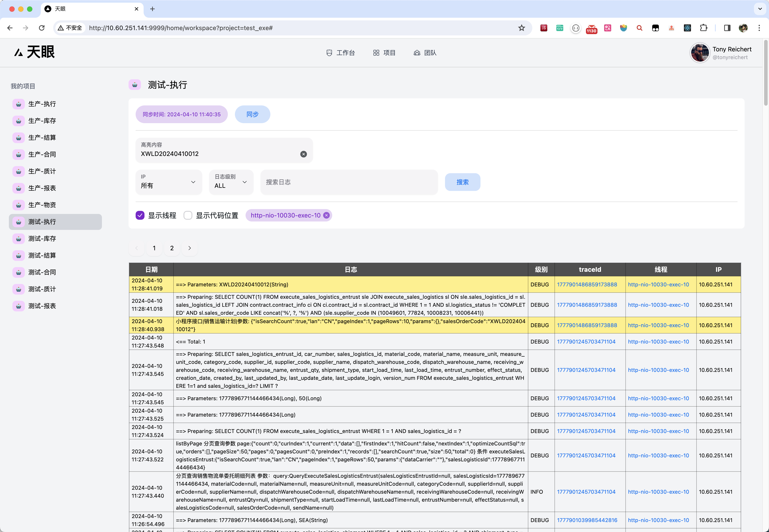Go to next page with the chevron
The width and height of the screenshot is (769, 532).
(189, 248)
